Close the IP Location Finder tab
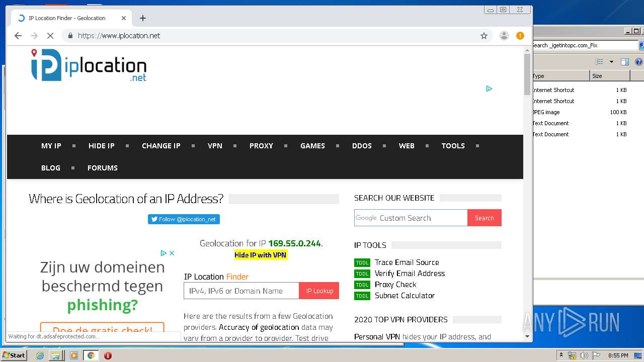Screen dimensions: 644x362 (x=124, y=18)
